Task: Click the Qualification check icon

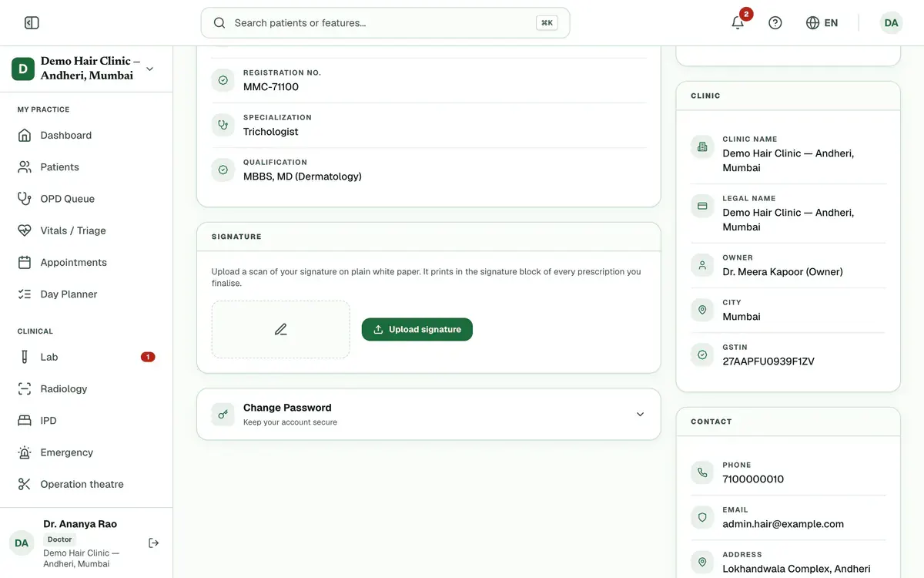Action: (x=223, y=170)
